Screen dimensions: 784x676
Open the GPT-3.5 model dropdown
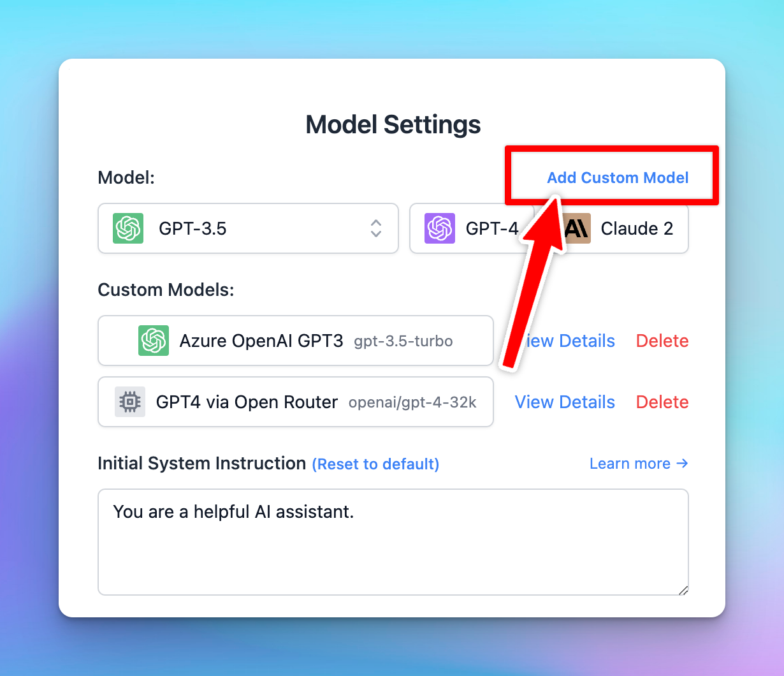click(x=248, y=228)
